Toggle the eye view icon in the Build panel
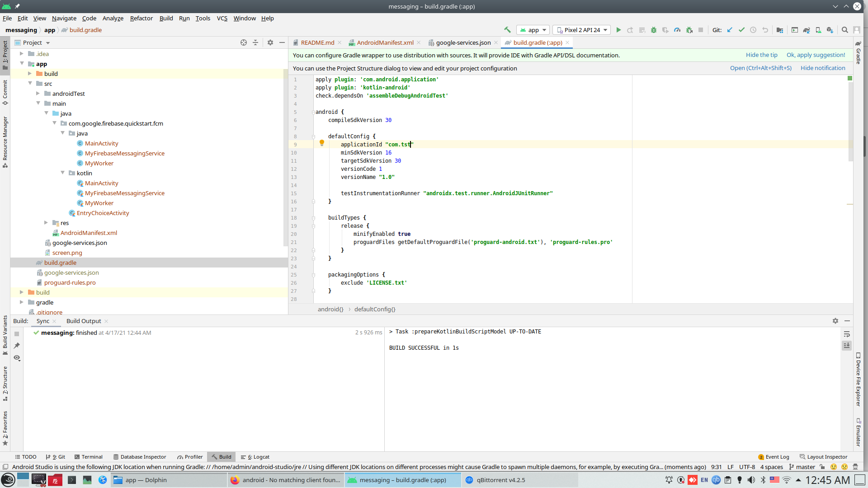This screenshot has width=868, height=488. tap(17, 357)
